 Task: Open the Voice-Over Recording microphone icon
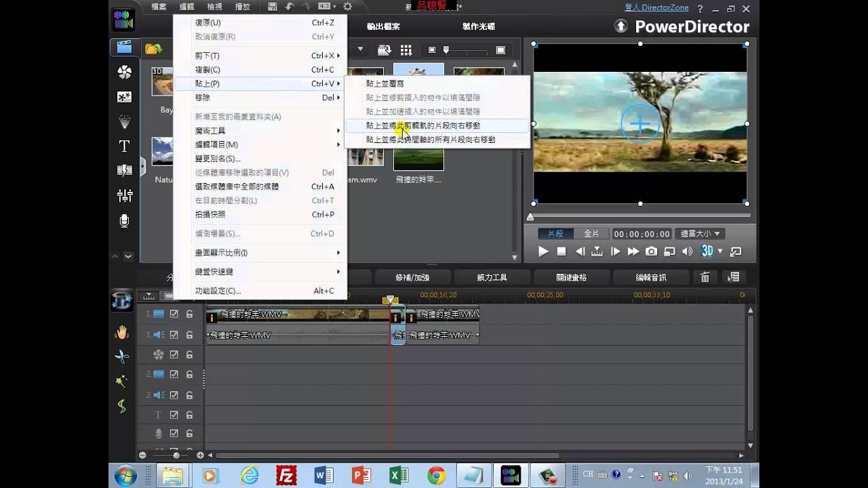point(125,220)
